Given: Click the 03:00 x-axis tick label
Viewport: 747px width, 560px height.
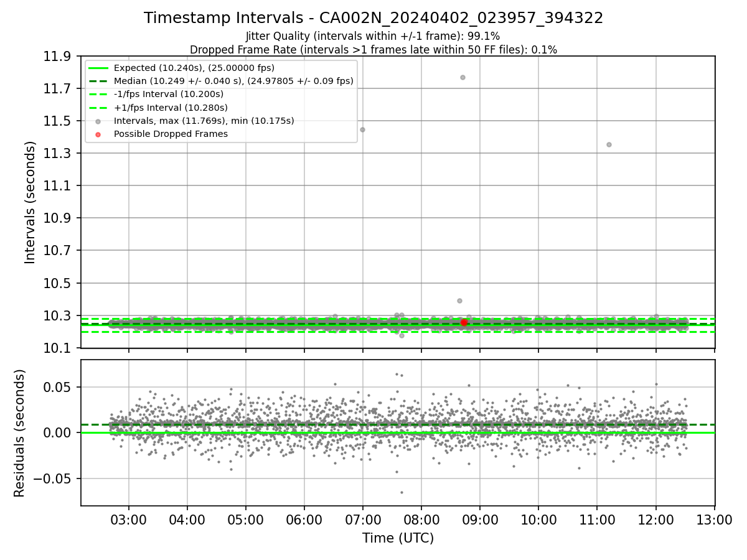Looking at the screenshot, I should 129,519.
